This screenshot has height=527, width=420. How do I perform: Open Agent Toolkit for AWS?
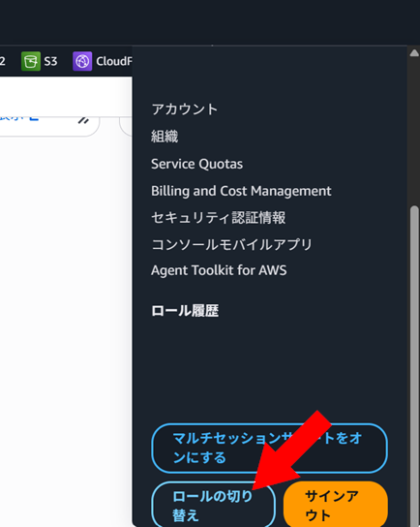219,270
